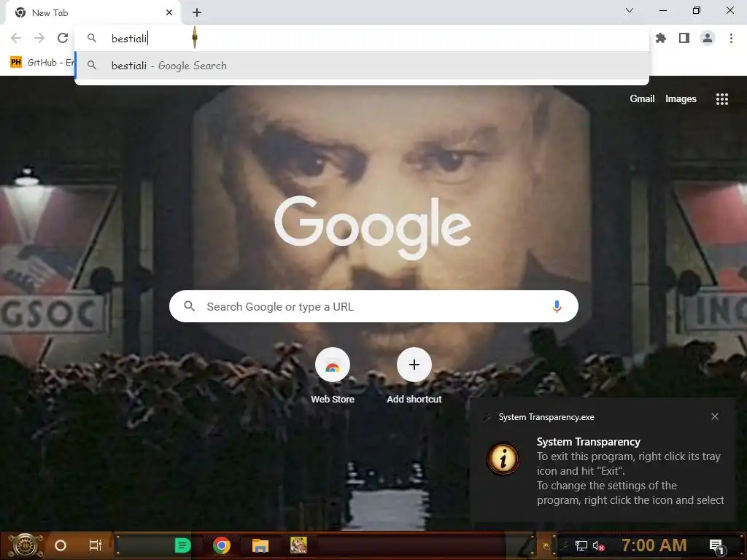Open Cortana circle on taskbar
This screenshot has height=560, width=747.
61,545
